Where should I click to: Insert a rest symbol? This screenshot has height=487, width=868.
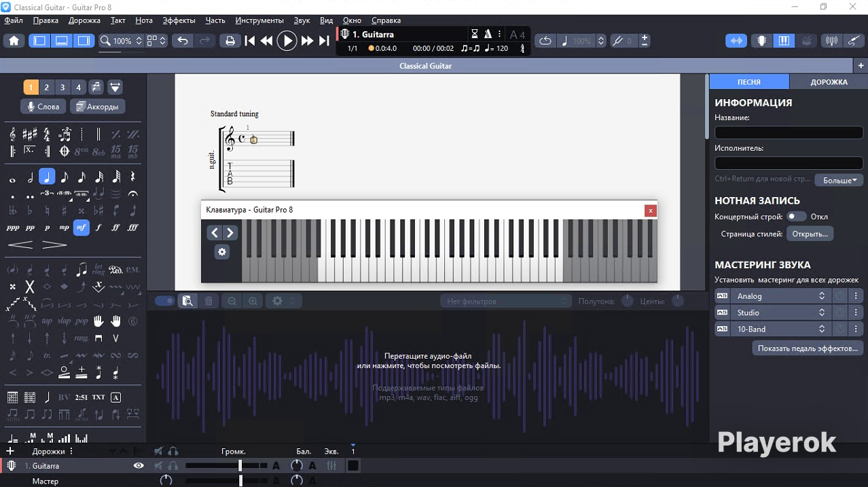[x=132, y=177]
